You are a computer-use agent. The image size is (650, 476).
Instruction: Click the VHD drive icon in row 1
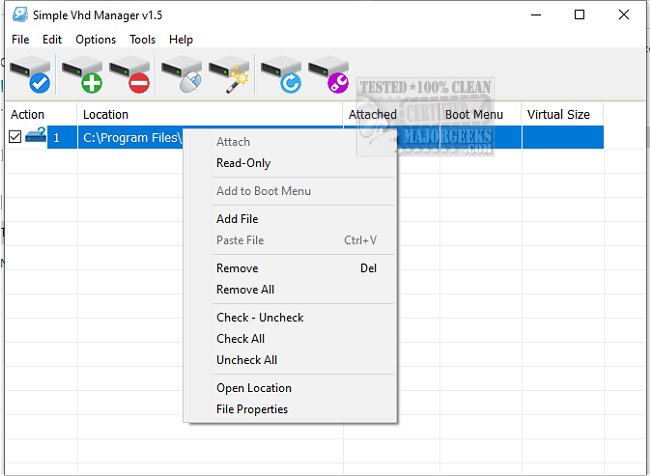coord(36,135)
